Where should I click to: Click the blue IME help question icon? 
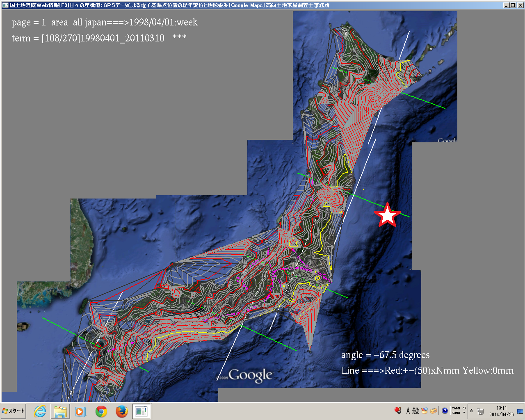click(445, 411)
